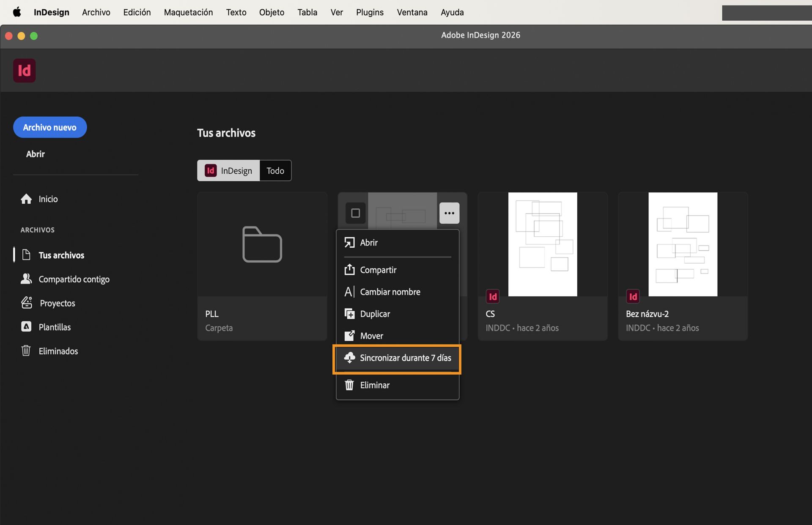This screenshot has height=525, width=812.
Task: Switch the filter to Todo
Action: point(275,170)
